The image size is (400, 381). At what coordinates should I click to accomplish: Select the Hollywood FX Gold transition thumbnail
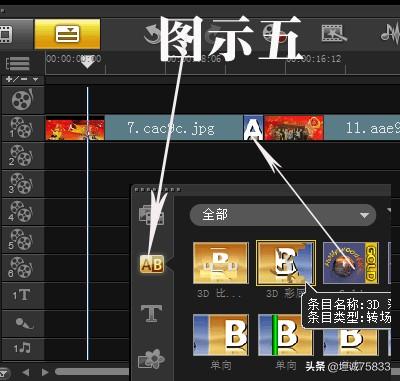(x=351, y=263)
